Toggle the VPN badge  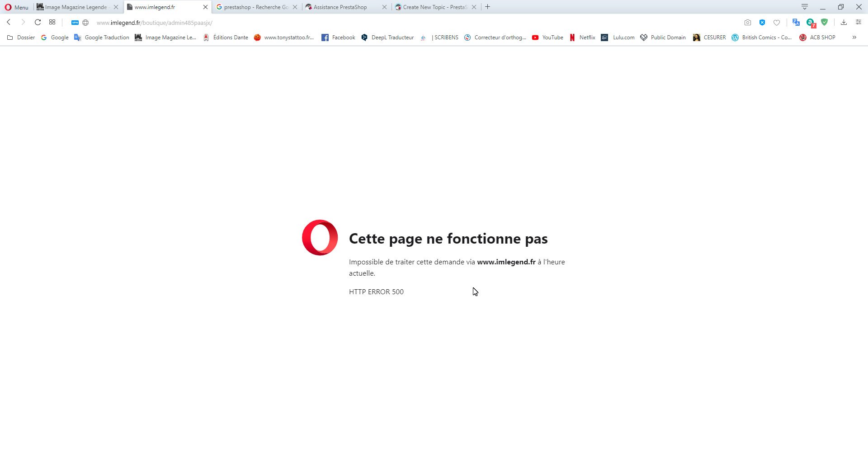coord(75,23)
